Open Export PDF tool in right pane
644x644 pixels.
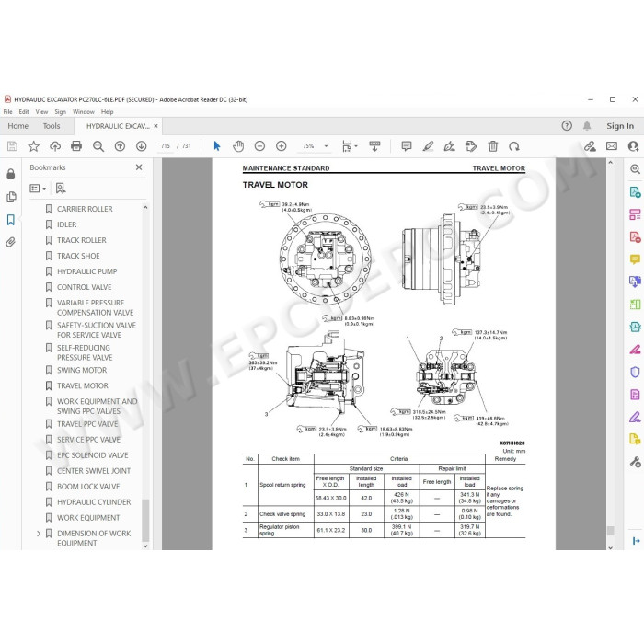pos(635,191)
